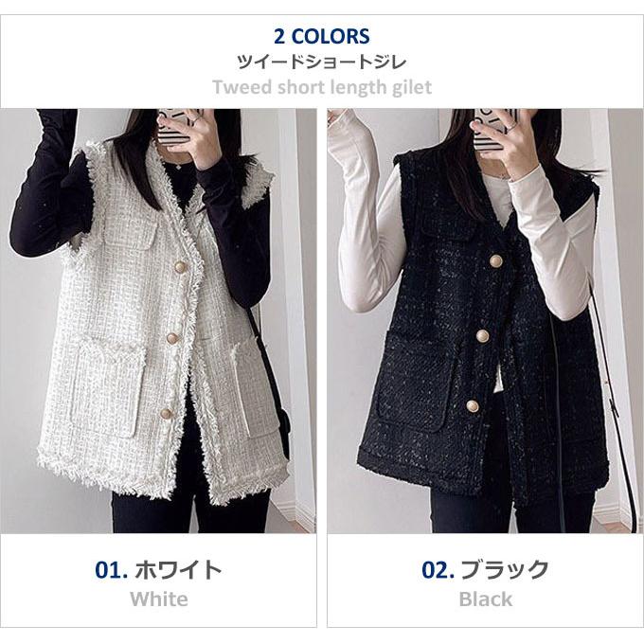
Task: Click top gold button on white vest
Action: pos(181,268)
